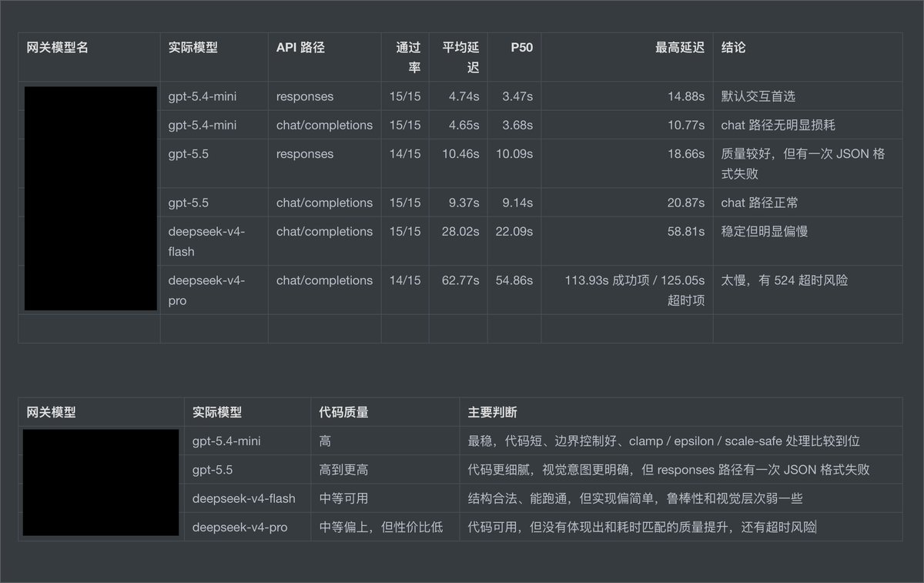Image resolution: width=924 pixels, height=583 pixels.
Task: Select the 58.81s max latency cell
Action: pyautogui.click(x=686, y=231)
